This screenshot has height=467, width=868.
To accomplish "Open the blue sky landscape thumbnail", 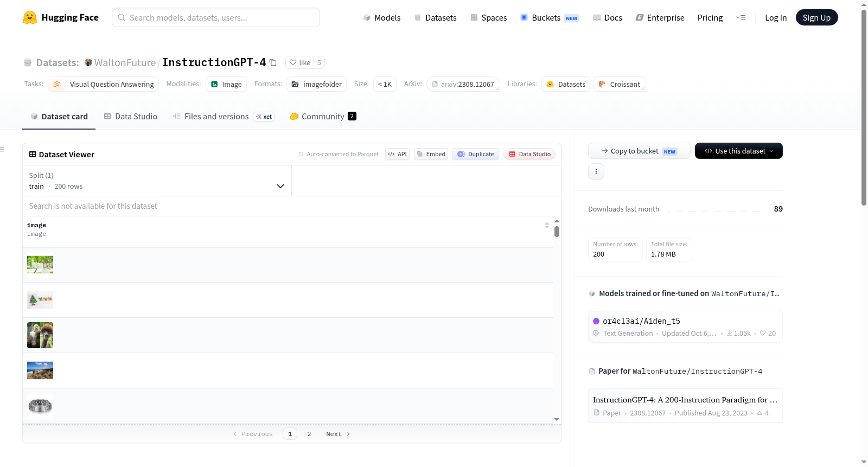I will coord(40,370).
